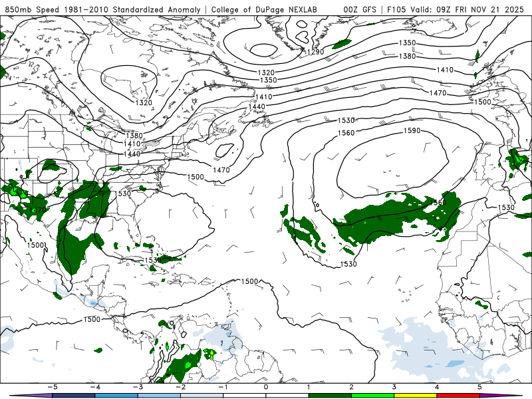
Task: Click the 4 colorbar tick label
Action: point(437,387)
